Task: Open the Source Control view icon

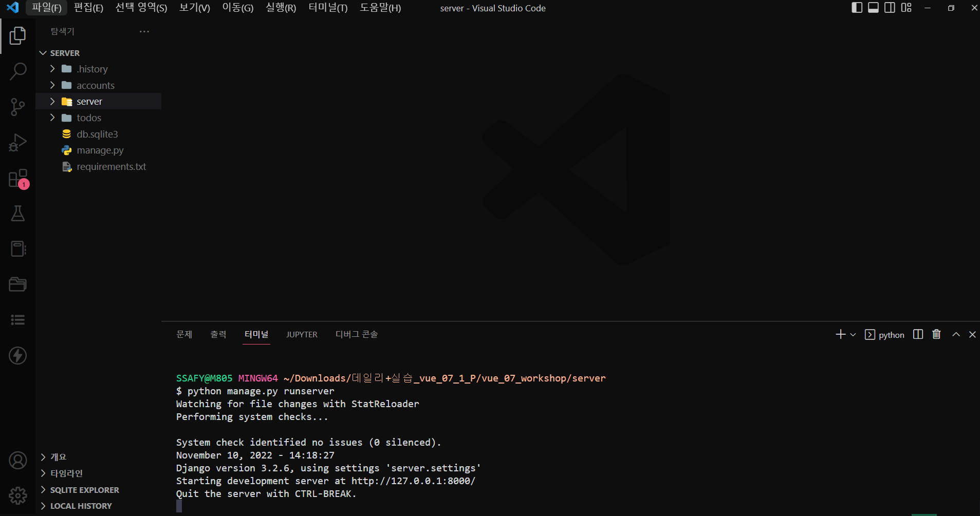Action: 17,107
